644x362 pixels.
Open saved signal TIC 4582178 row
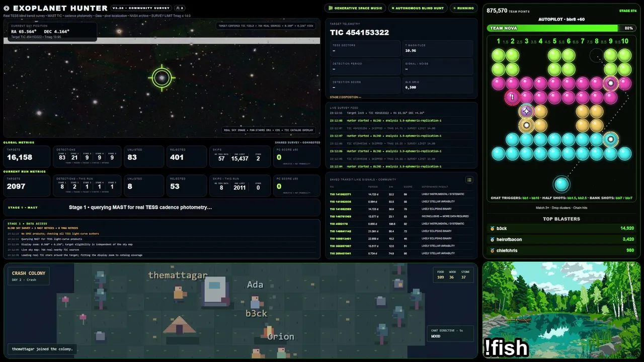point(401,224)
